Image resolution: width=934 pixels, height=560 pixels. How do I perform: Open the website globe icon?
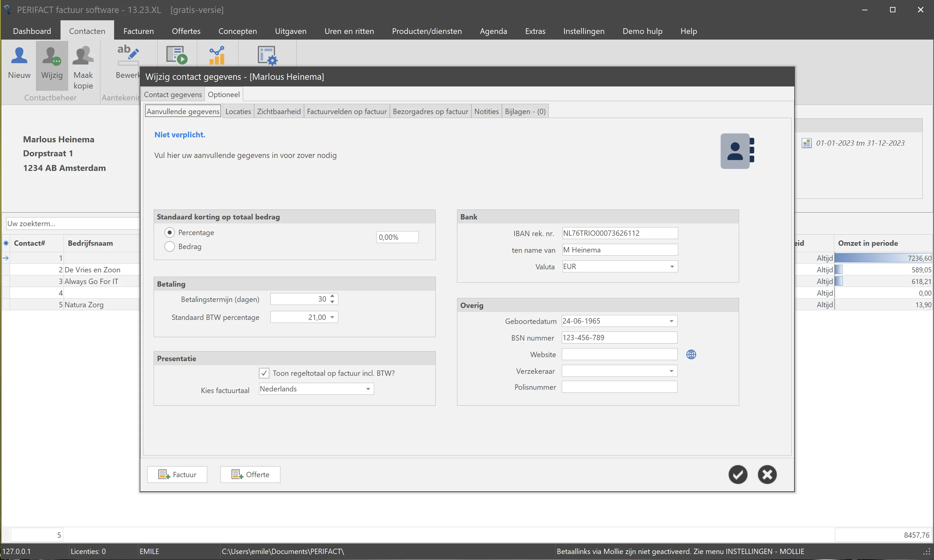691,354
